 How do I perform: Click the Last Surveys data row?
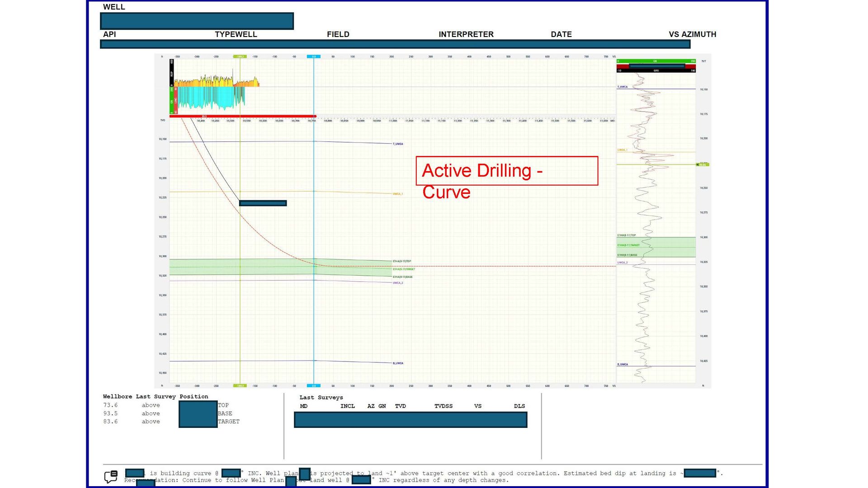(x=410, y=420)
